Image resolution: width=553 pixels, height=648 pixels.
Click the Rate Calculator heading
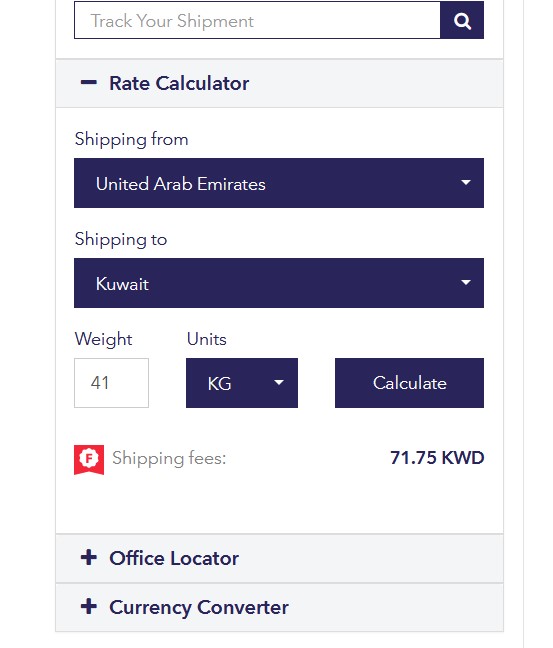click(179, 83)
